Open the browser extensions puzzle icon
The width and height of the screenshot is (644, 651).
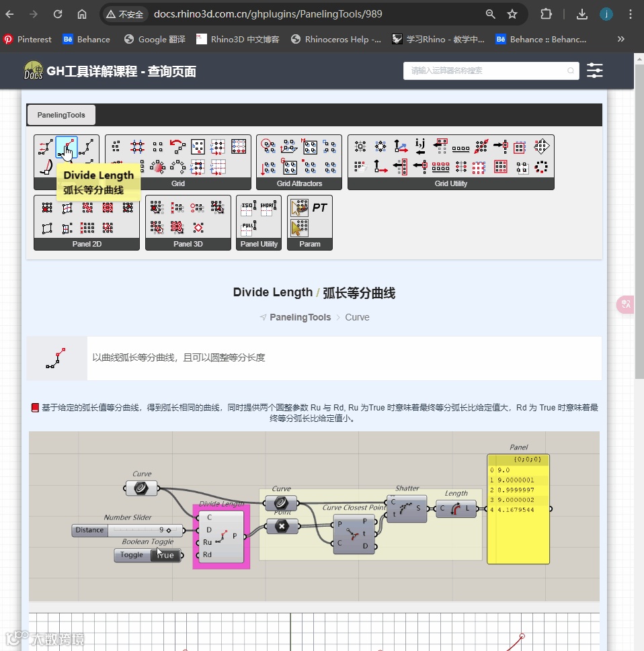click(547, 14)
